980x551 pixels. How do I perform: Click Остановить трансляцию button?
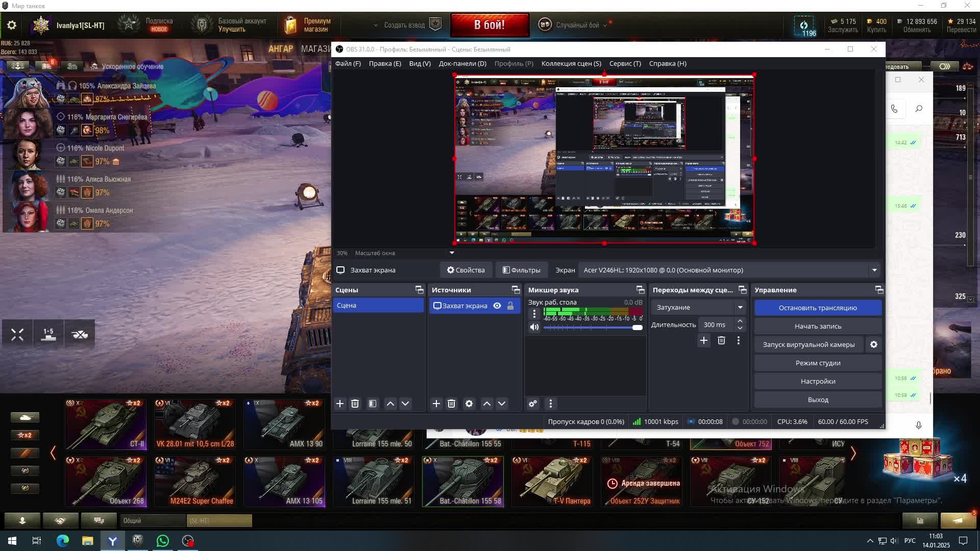click(x=818, y=308)
